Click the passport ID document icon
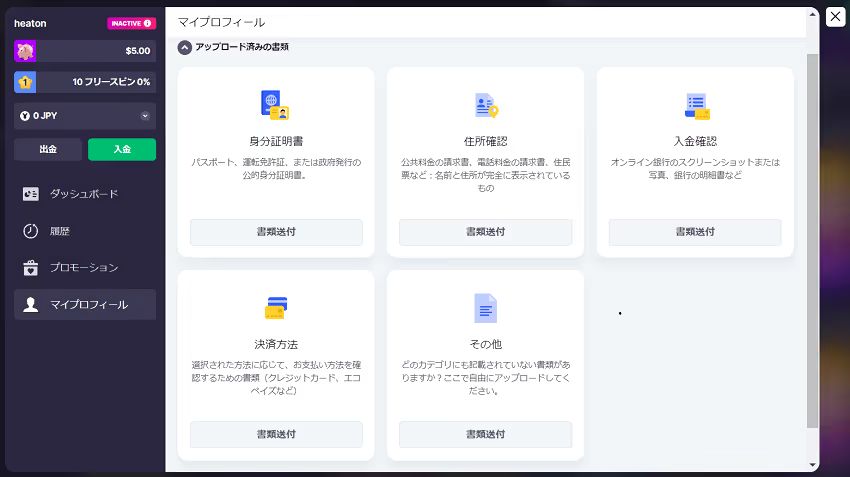The height and width of the screenshot is (477, 850). tap(275, 105)
